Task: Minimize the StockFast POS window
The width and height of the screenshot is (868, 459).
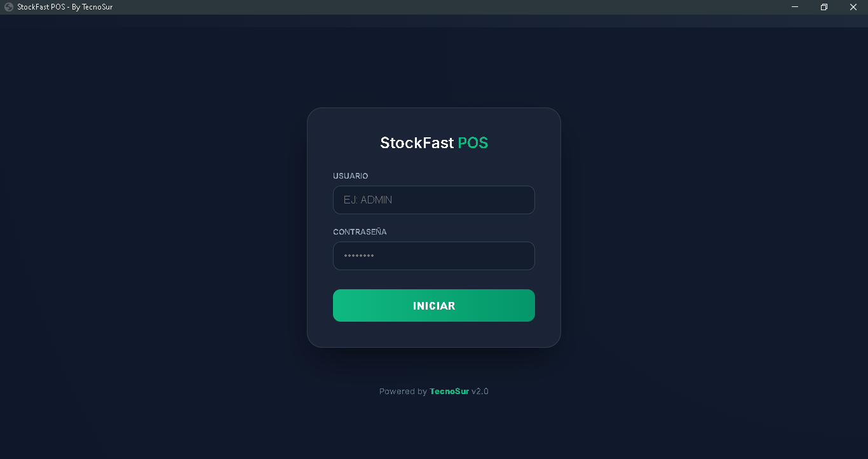Action: click(795, 7)
